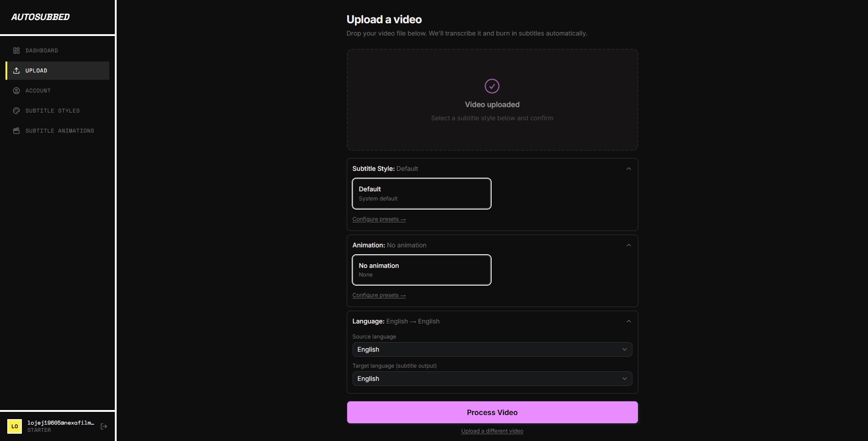Click the Upload arrow icon in sidebar
Screen dimensions: 868x441
coord(16,71)
